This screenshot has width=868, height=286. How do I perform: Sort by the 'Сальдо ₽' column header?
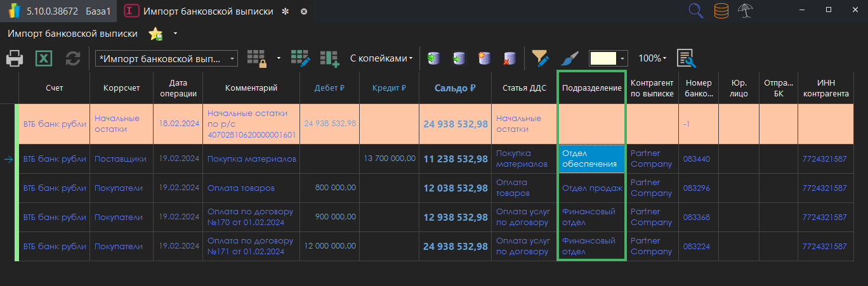point(454,88)
